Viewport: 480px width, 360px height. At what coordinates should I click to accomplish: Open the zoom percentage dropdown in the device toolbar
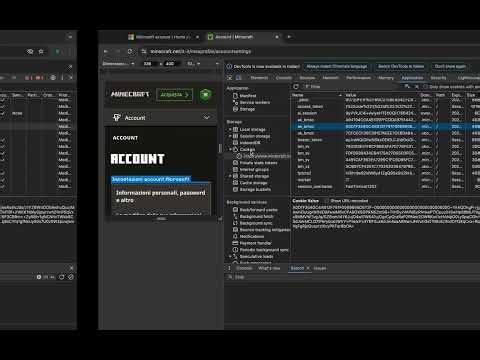tap(193, 63)
